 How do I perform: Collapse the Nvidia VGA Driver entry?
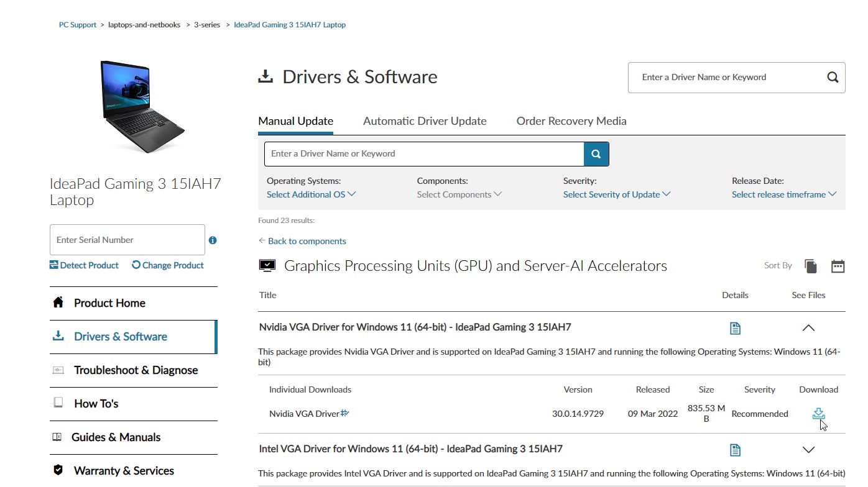click(808, 327)
